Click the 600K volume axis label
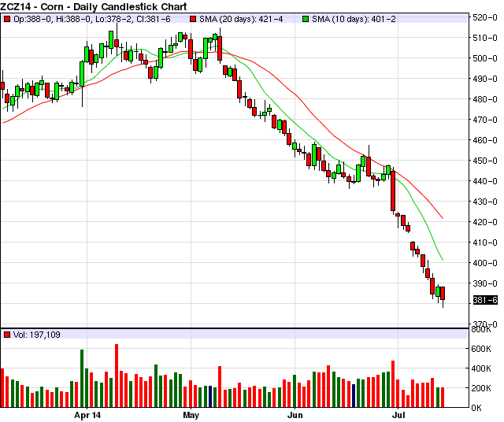 (481, 349)
